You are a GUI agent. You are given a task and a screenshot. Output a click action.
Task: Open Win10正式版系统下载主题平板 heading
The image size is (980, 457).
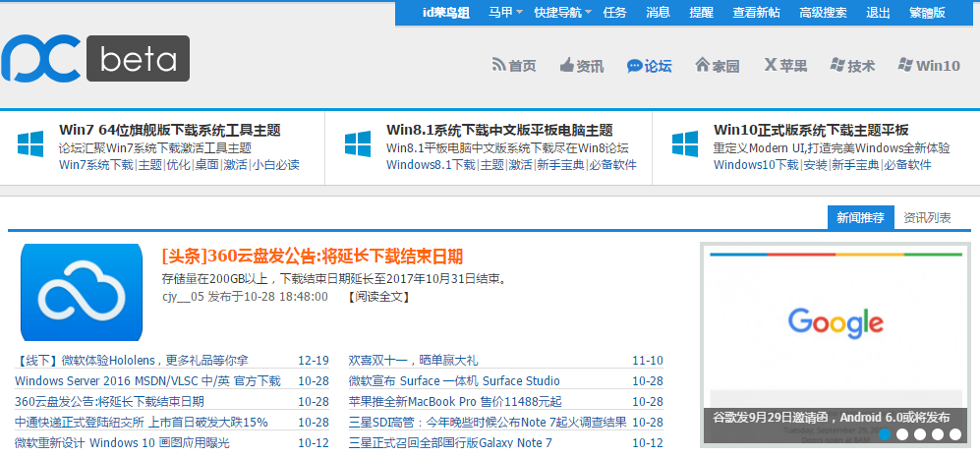[811, 130]
